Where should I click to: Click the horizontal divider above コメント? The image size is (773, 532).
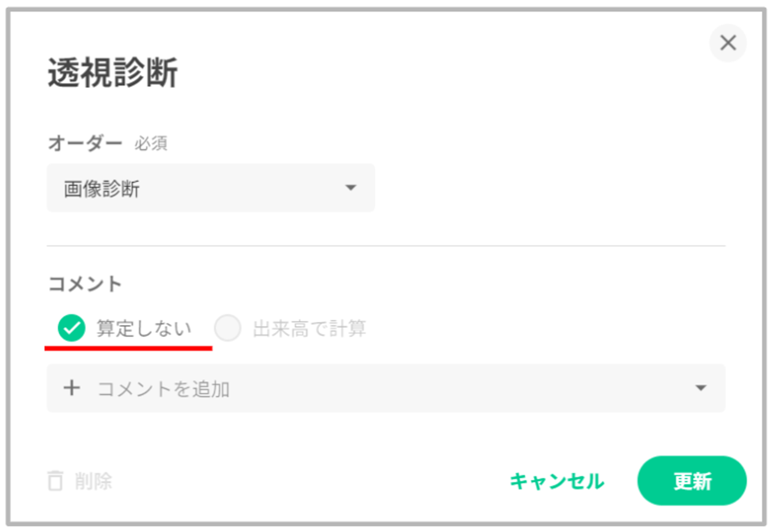pyautogui.click(x=386, y=246)
